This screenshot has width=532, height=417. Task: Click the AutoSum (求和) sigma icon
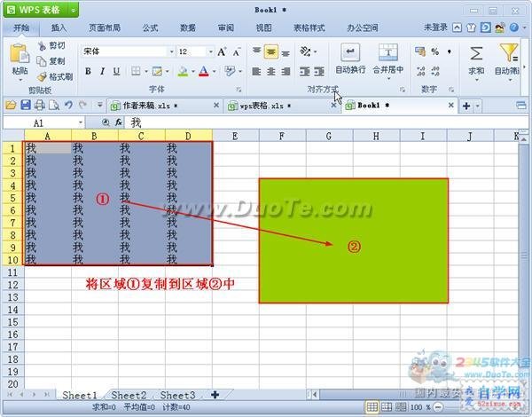(476, 53)
